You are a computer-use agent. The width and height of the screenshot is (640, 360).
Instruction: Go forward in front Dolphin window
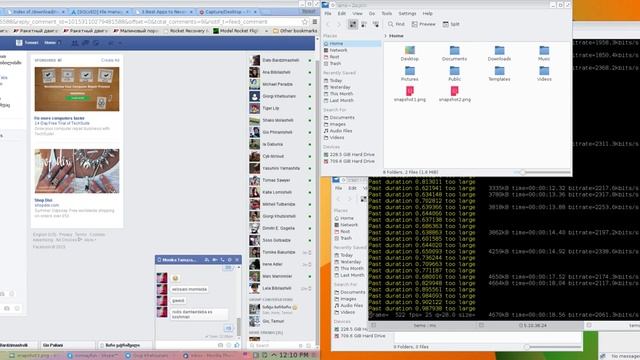pos(339,24)
